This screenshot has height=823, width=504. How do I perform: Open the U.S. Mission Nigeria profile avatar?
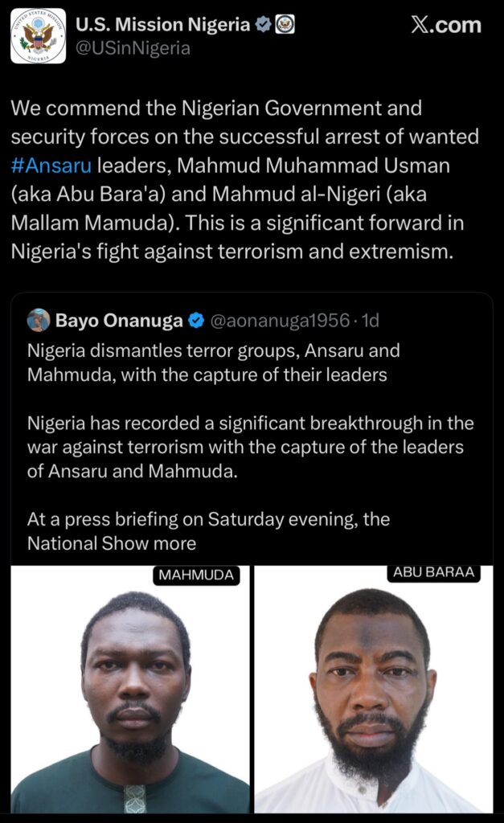tap(38, 36)
